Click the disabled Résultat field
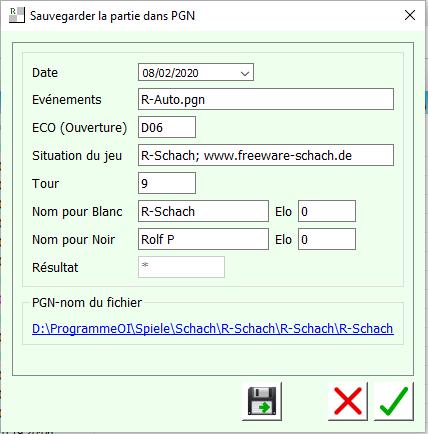Image resolution: width=428 pixels, height=434 pixels. coord(181,267)
